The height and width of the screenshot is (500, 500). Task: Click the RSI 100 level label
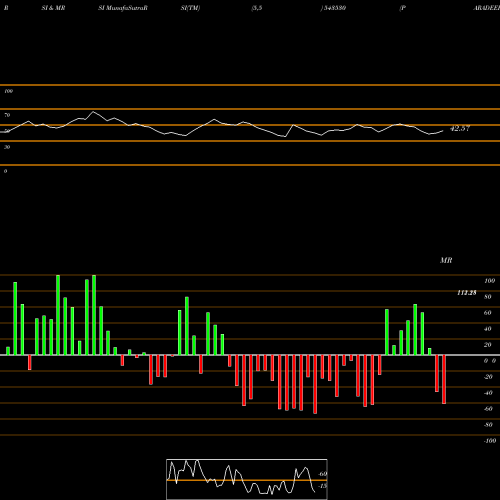pos(8,91)
